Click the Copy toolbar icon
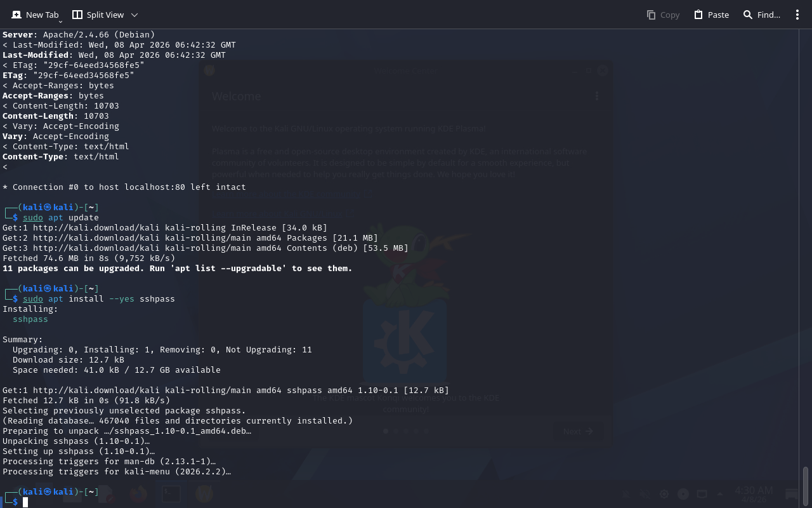812x508 pixels. (651, 15)
